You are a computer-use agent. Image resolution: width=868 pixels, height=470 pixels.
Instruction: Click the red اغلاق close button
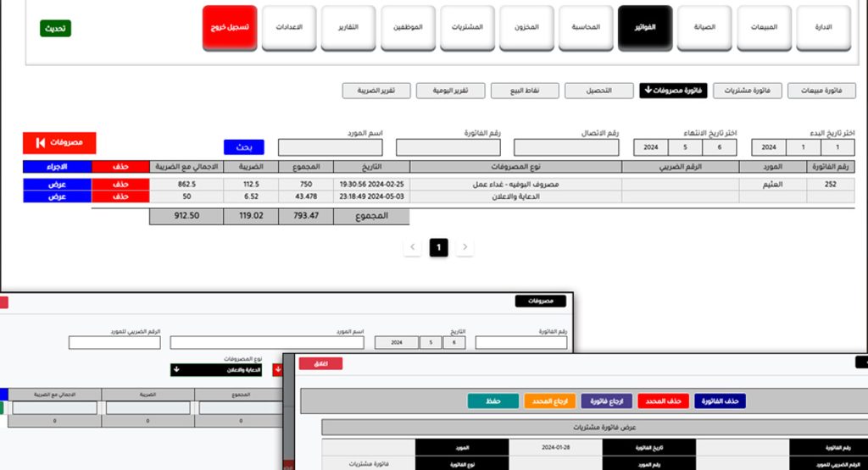pyautogui.click(x=320, y=363)
